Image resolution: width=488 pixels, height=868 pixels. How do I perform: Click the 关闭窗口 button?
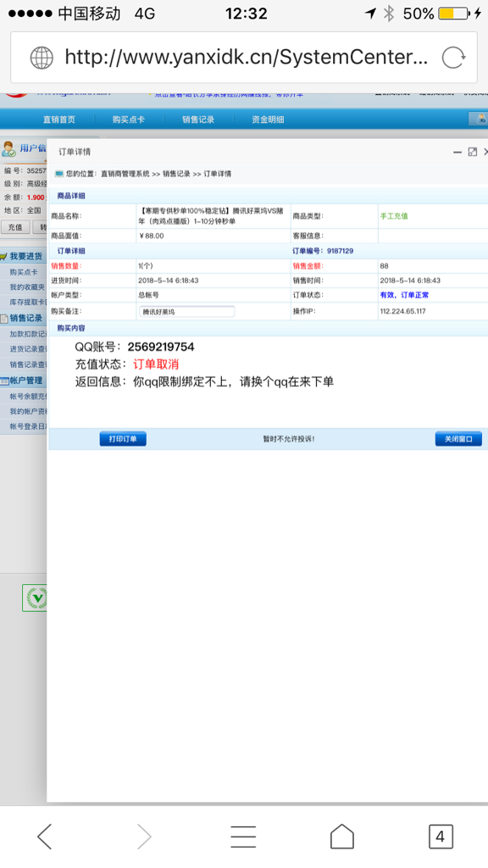(x=458, y=439)
